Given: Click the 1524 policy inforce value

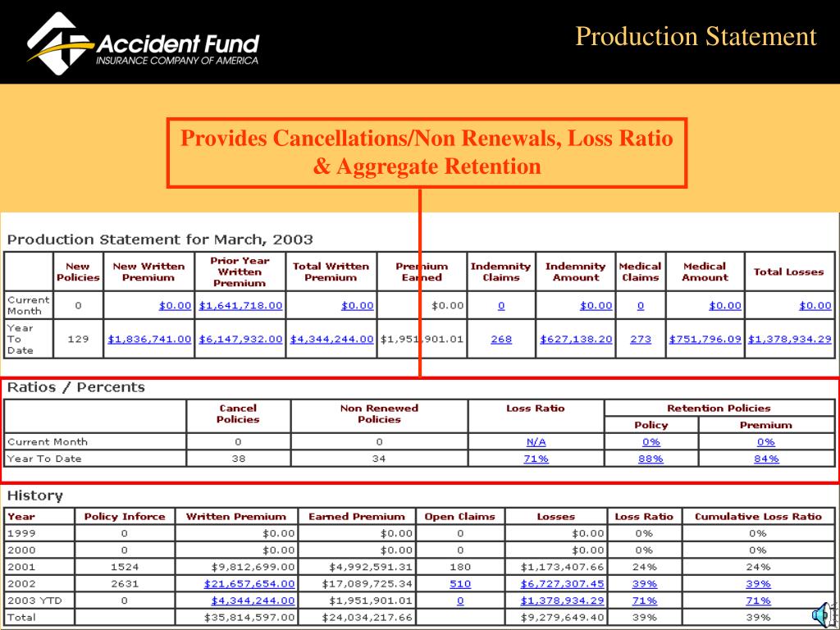Looking at the screenshot, I should [x=125, y=567].
